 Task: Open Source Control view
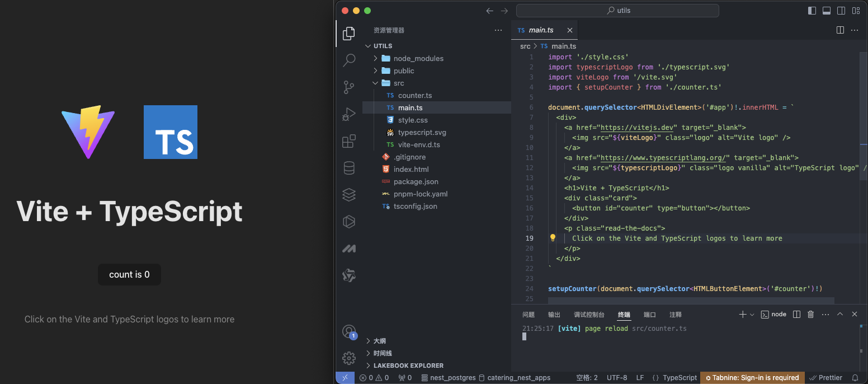pos(349,87)
